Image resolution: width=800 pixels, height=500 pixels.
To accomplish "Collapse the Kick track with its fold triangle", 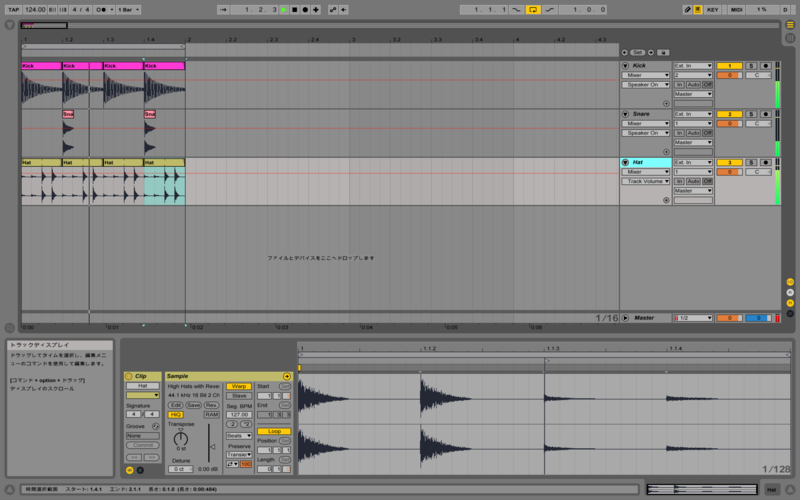I will (x=625, y=66).
